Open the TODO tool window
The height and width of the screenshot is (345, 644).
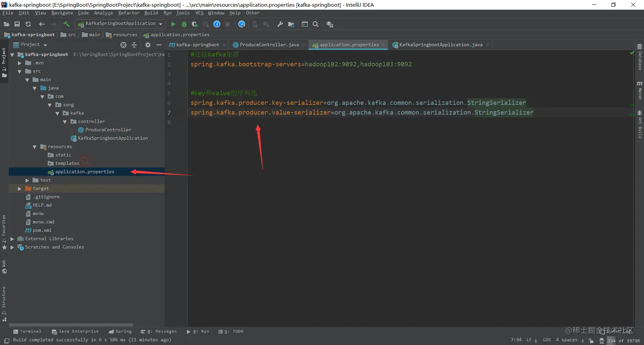pos(231,331)
